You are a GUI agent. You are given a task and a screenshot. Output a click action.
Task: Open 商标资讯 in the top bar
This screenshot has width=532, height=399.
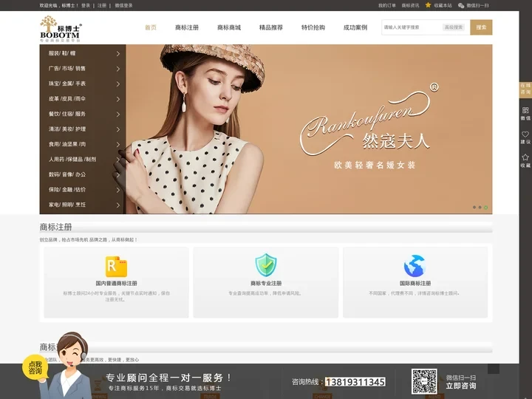pyautogui.click(x=410, y=5)
